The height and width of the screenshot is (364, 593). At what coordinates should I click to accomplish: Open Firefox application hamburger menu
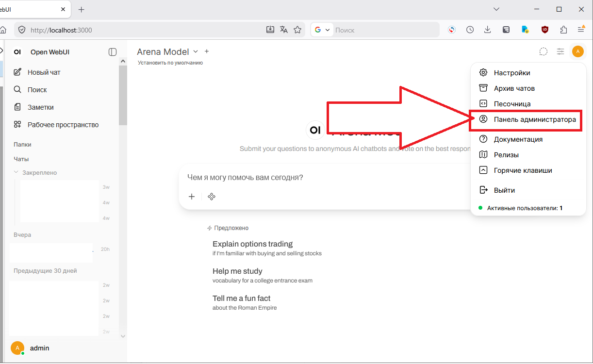point(581,30)
